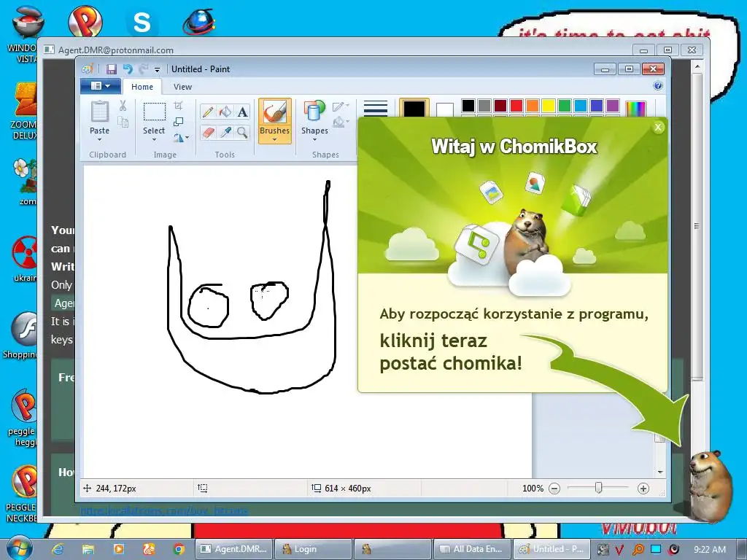Pick the purple palette color
This screenshot has width=747, height=560.
click(x=613, y=106)
